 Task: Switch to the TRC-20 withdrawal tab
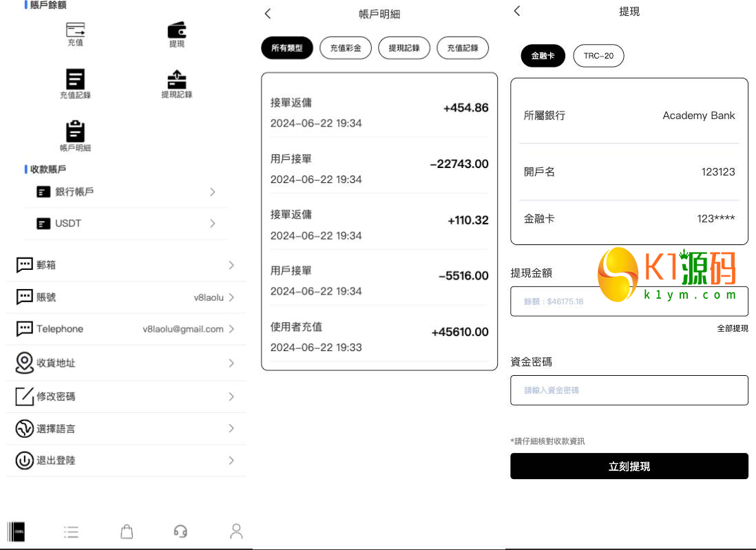point(599,56)
